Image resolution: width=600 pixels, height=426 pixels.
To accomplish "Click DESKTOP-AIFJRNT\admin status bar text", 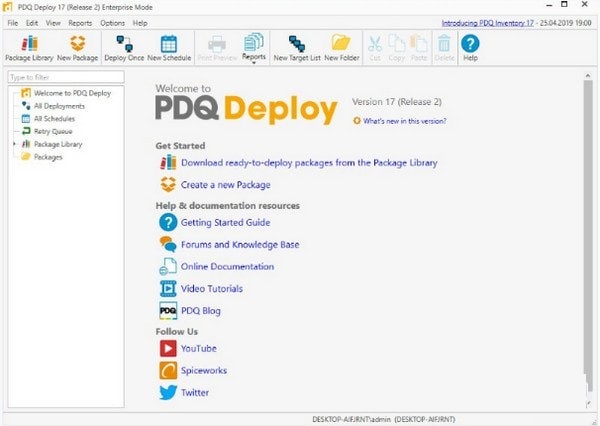I will (x=351, y=419).
